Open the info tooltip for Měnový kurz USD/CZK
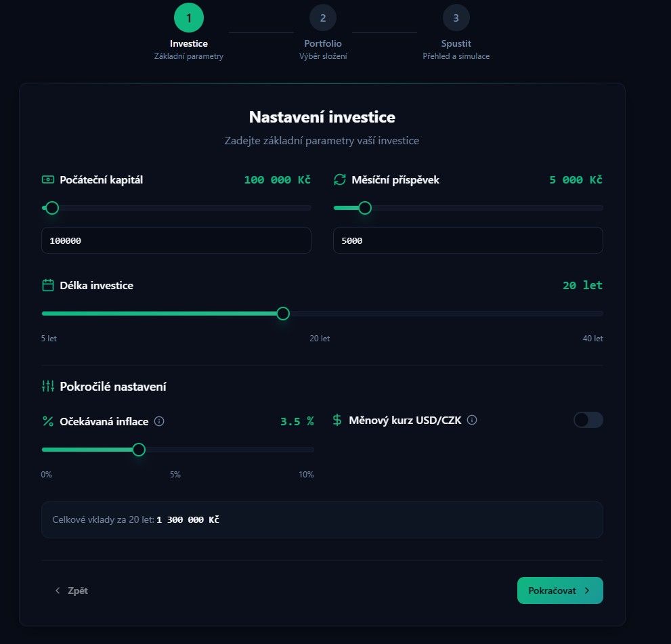This screenshot has width=671, height=644. (472, 420)
